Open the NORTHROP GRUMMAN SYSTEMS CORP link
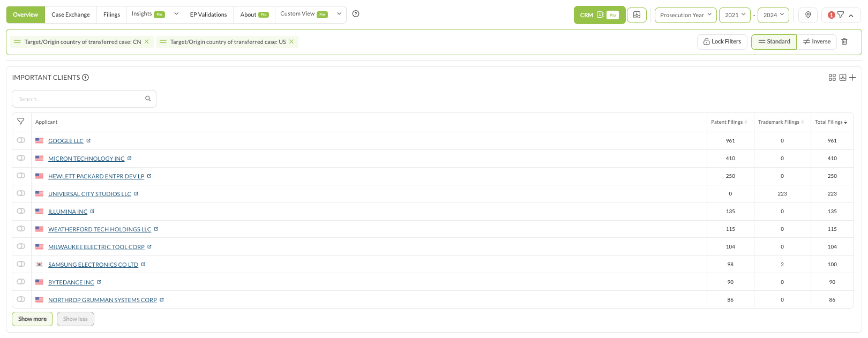Screen dimensions: 868x338 click(102, 300)
